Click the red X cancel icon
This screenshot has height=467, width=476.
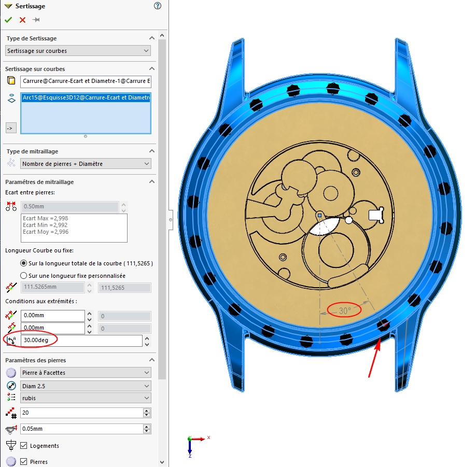click(x=22, y=20)
